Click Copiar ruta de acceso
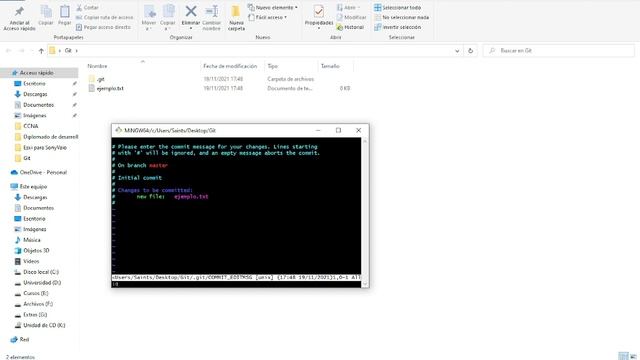The image size is (640, 360). (x=104, y=17)
